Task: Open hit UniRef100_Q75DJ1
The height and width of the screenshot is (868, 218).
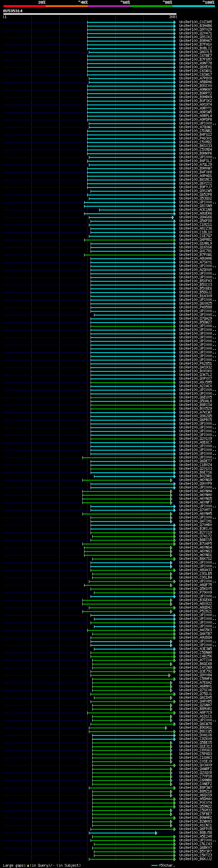Action: [196, 694]
